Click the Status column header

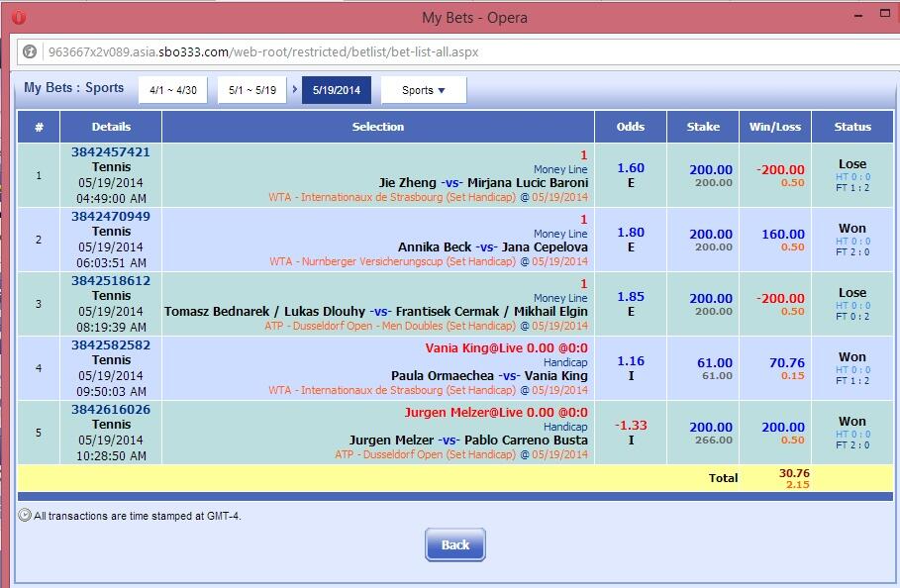click(852, 127)
